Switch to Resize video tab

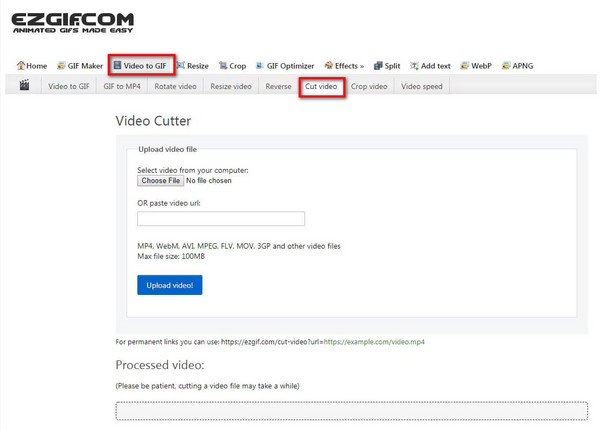231,86
